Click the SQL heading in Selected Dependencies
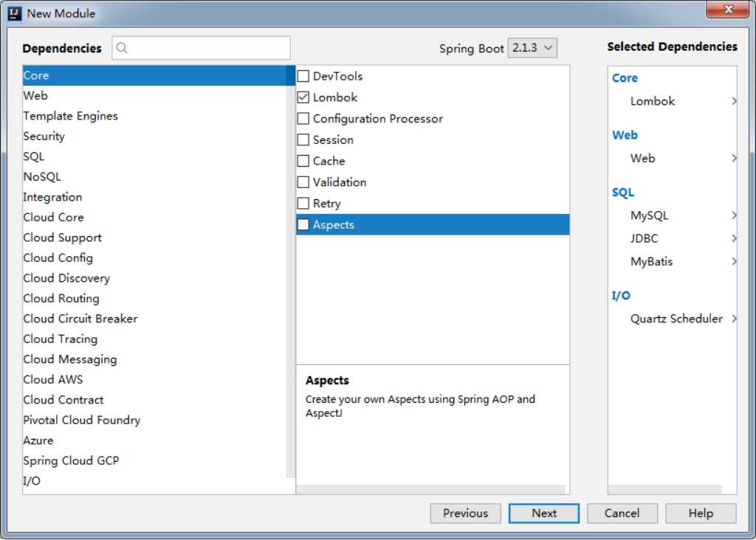This screenshot has height=540, width=756. click(x=623, y=193)
